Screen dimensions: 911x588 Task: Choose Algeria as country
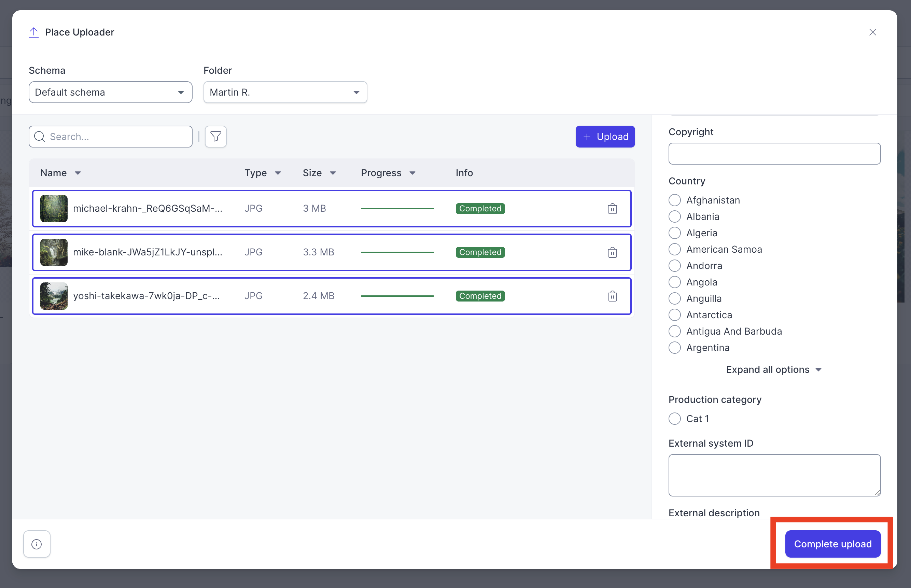pyautogui.click(x=675, y=233)
